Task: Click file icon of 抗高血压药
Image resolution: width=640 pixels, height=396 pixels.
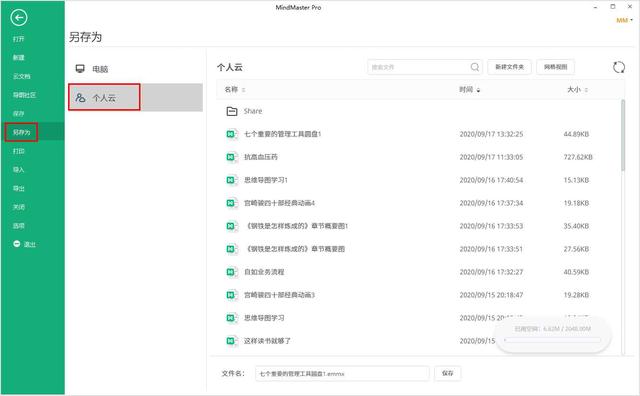Action: pos(232,157)
